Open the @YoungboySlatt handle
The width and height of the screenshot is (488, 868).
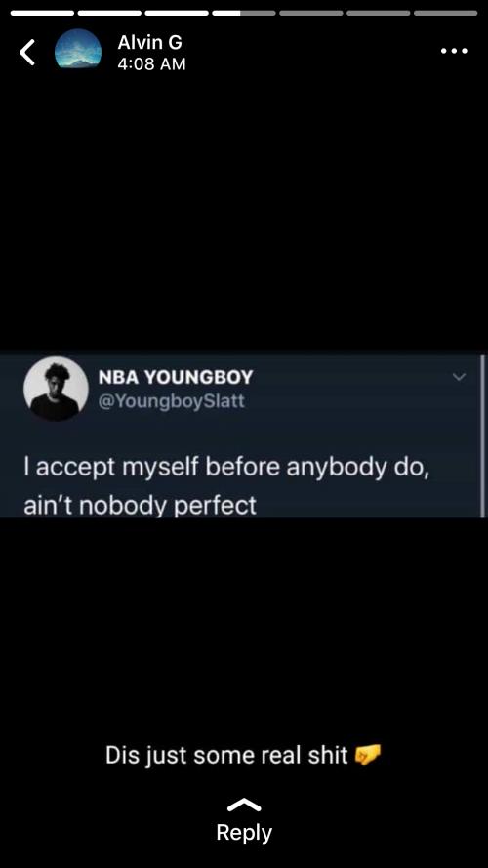[171, 400]
